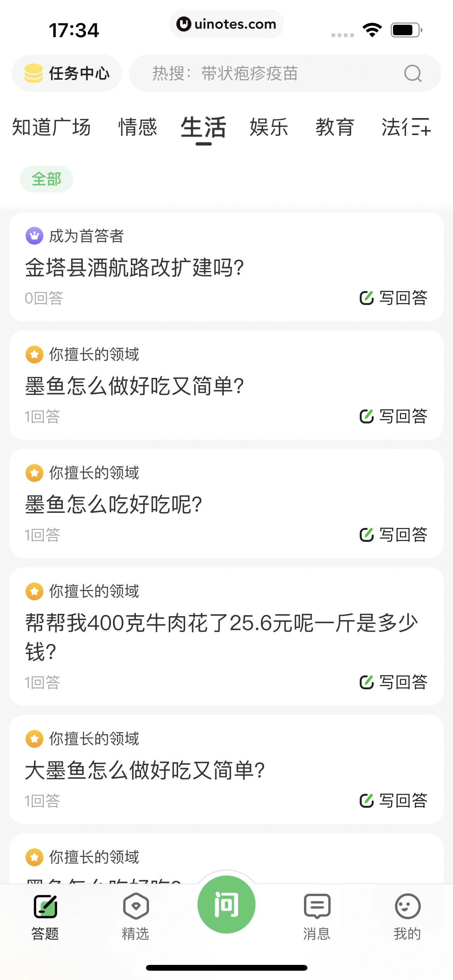Tap the green 问 ask button
Viewport: 453px width, 980px height.
pos(226,905)
